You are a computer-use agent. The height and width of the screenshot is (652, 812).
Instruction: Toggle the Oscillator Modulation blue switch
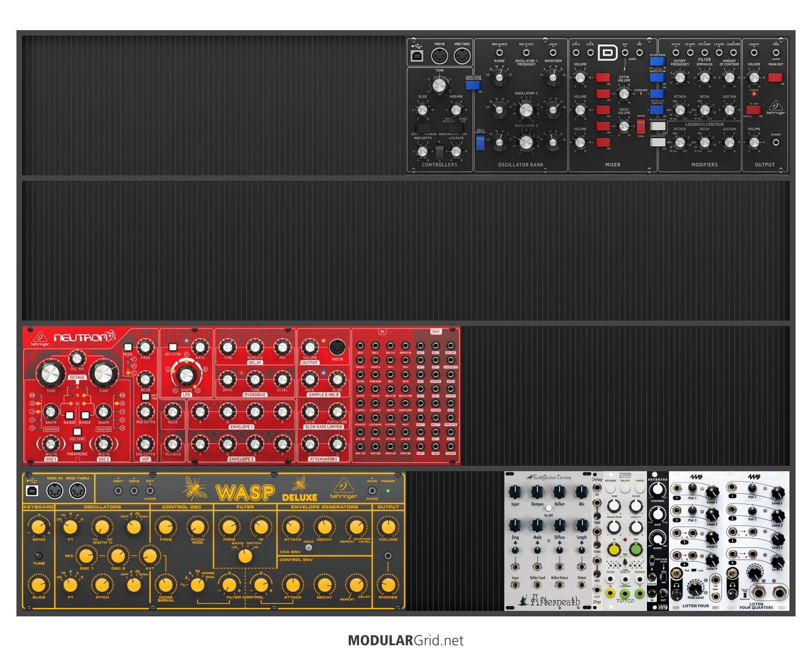tap(473, 85)
